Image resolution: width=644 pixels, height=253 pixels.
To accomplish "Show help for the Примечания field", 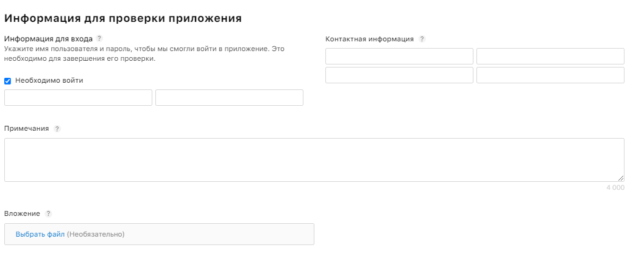I will point(57,129).
